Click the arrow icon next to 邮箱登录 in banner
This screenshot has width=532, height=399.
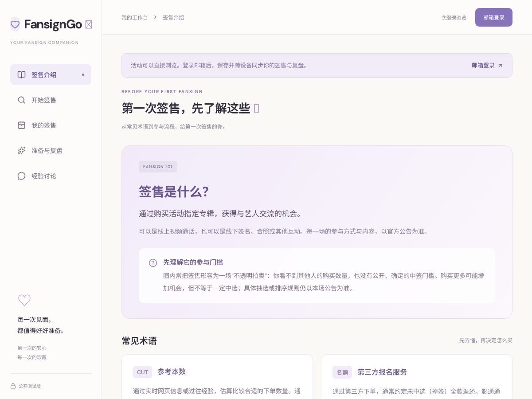pos(500,66)
